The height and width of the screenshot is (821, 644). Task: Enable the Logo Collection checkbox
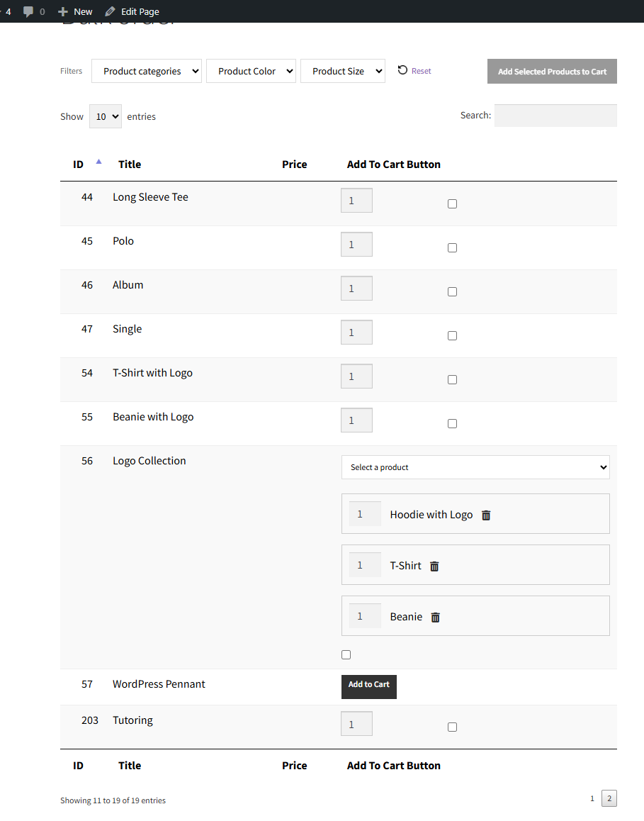point(346,654)
